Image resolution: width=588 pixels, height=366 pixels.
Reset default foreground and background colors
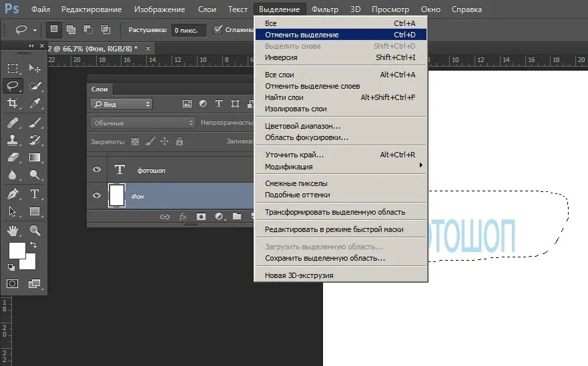click(x=11, y=267)
